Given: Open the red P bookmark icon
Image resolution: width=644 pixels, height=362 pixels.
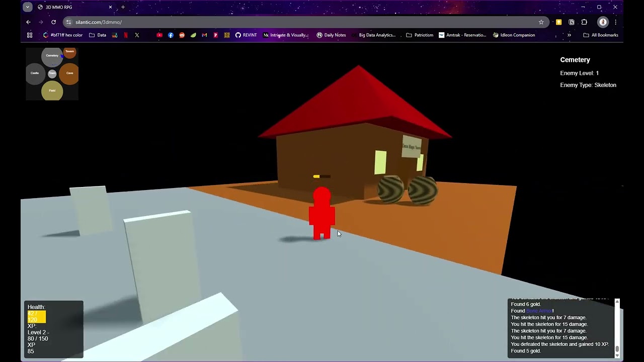Looking at the screenshot, I should (215, 35).
